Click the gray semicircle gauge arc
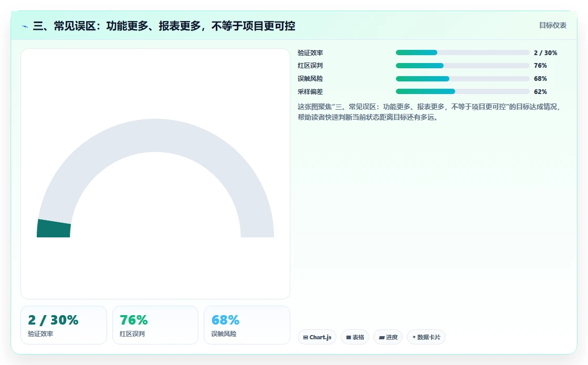This screenshot has width=588, height=365. (x=155, y=136)
